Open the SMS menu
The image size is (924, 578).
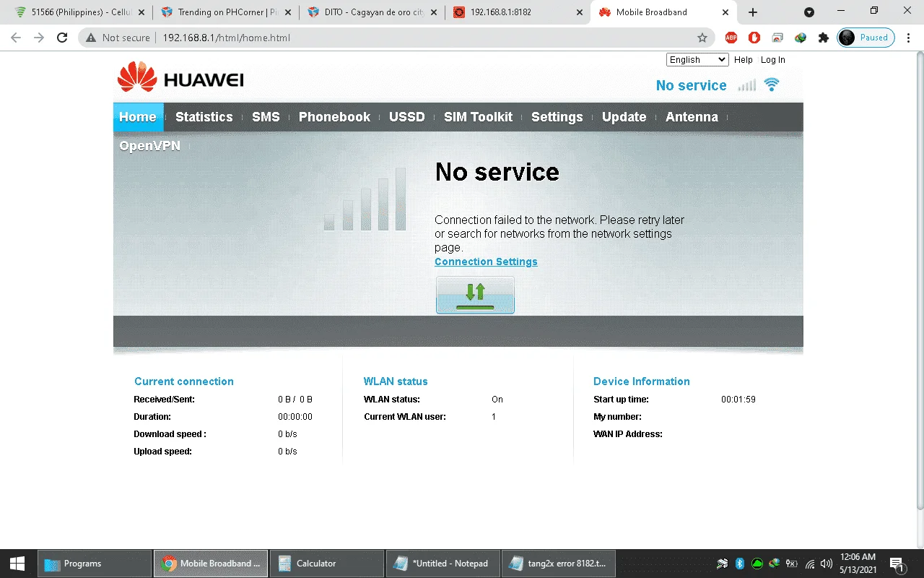tap(266, 117)
